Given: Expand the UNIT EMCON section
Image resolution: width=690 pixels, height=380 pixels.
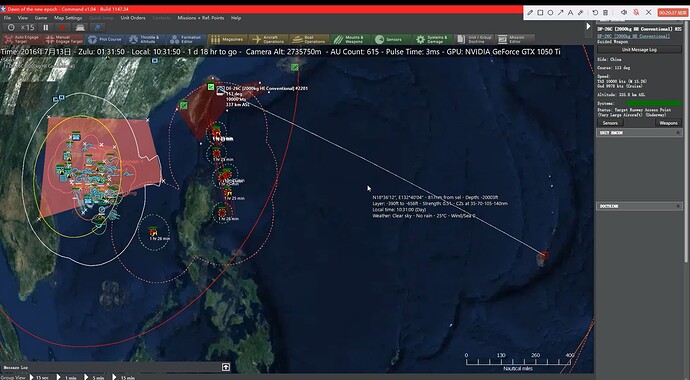Looking at the screenshot, I should coord(639,132).
